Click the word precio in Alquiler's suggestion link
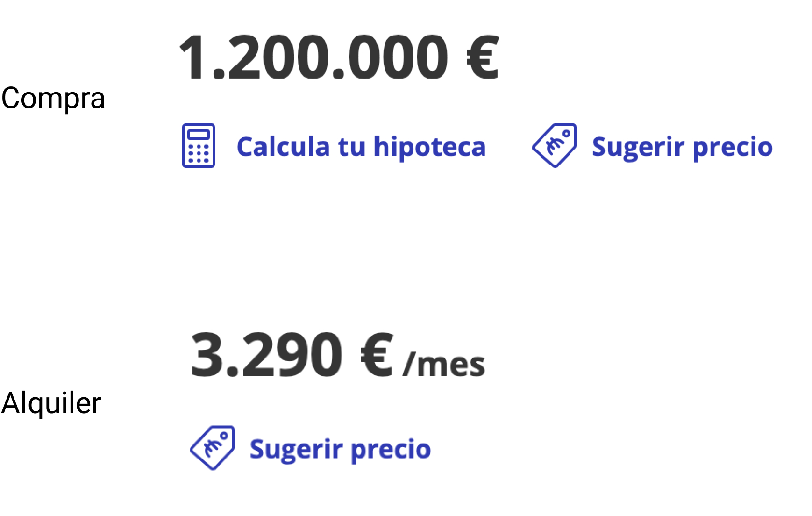The image size is (812, 516). (x=391, y=449)
